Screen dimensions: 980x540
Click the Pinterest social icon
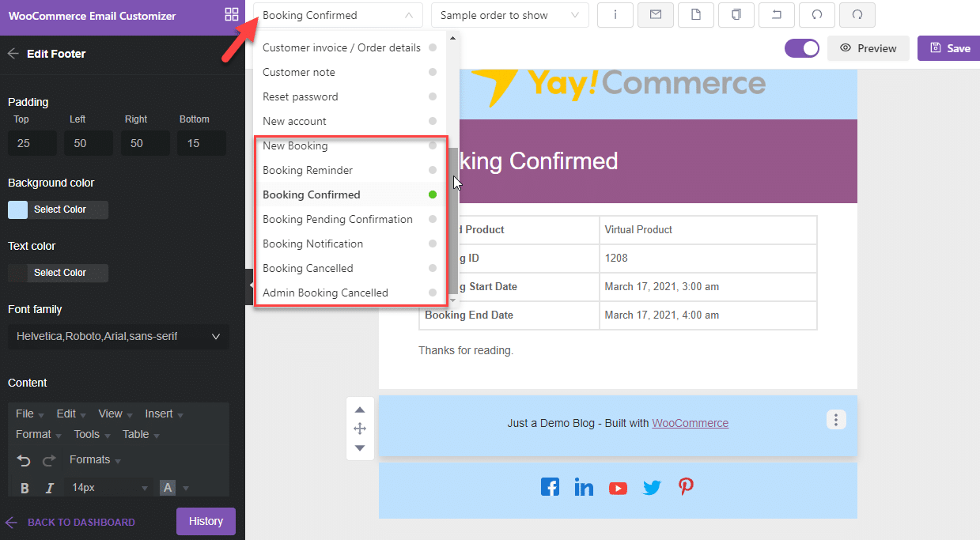click(686, 487)
